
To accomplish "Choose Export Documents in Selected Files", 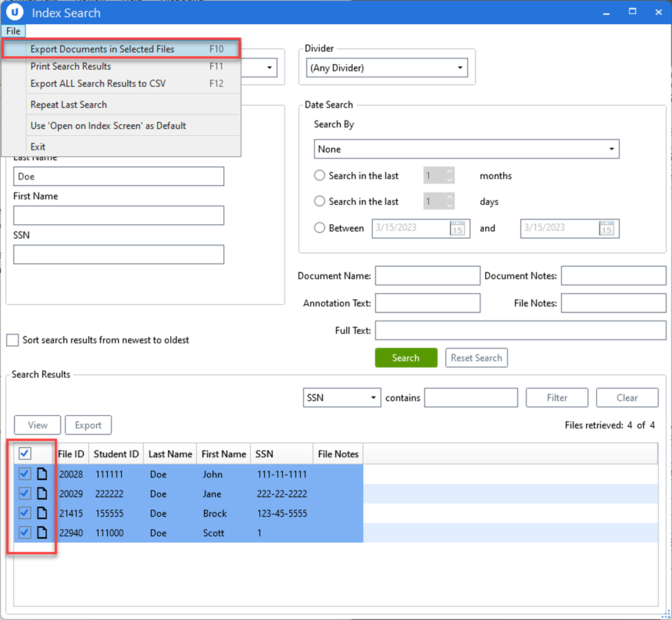I will pos(121,49).
